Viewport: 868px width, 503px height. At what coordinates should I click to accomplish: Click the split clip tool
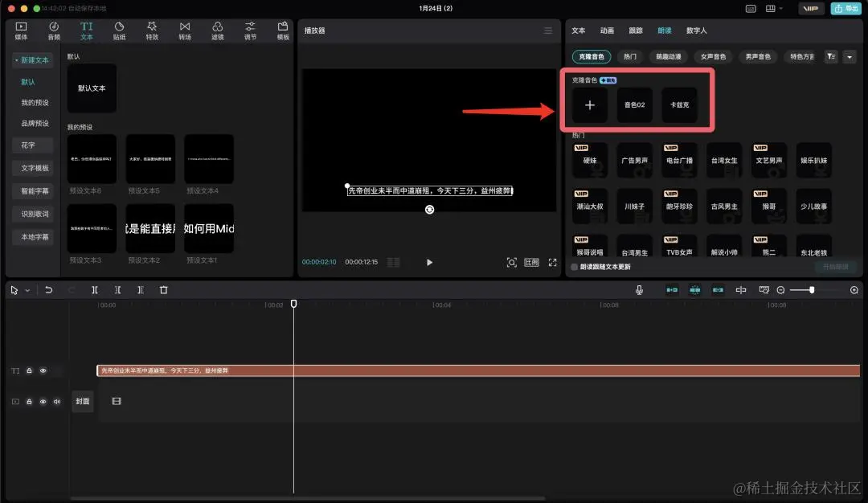pos(95,290)
